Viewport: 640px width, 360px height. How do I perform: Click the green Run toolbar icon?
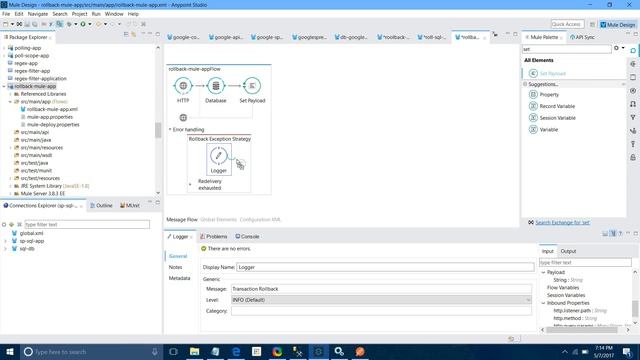(83, 24)
